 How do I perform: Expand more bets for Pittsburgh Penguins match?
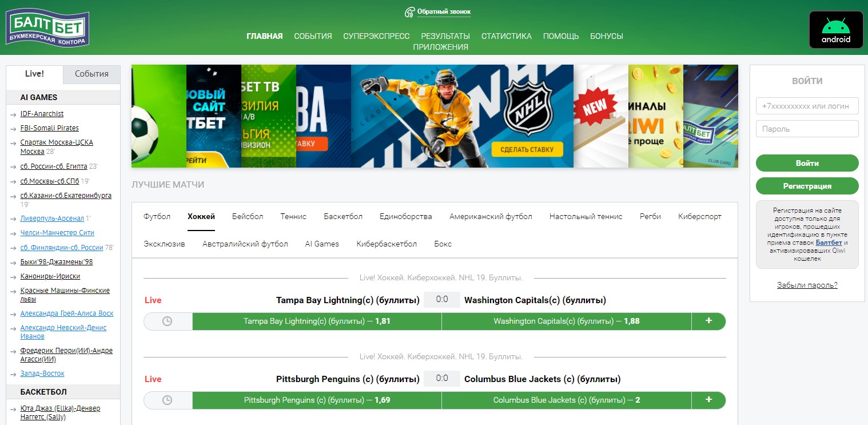[x=708, y=400]
